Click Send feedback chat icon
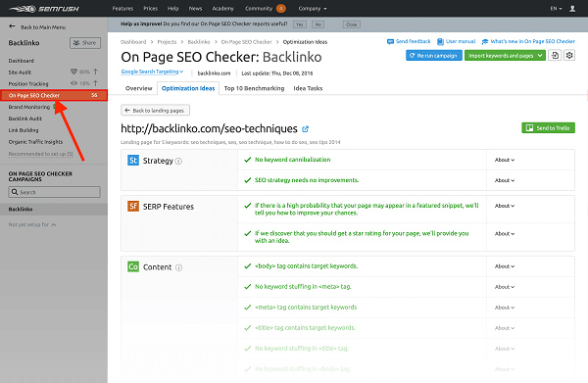The image size is (588, 383). 390,41
